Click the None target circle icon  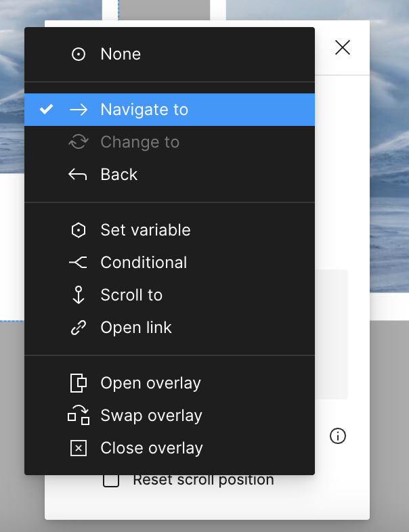[79, 54]
